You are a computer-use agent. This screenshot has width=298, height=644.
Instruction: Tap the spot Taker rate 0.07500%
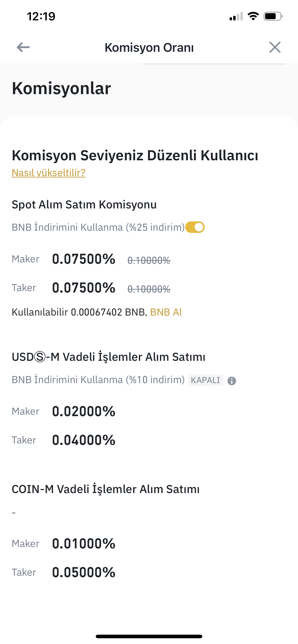coord(84,287)
